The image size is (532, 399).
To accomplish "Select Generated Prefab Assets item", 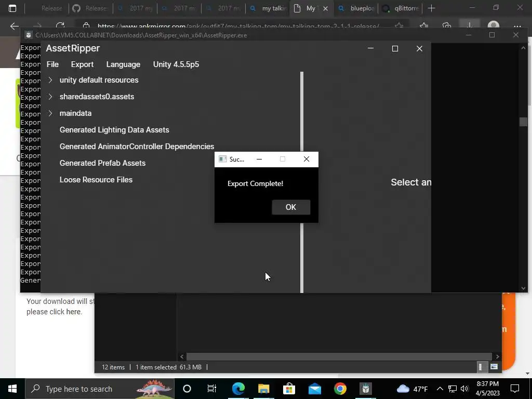I will click(x=102, y=163).
